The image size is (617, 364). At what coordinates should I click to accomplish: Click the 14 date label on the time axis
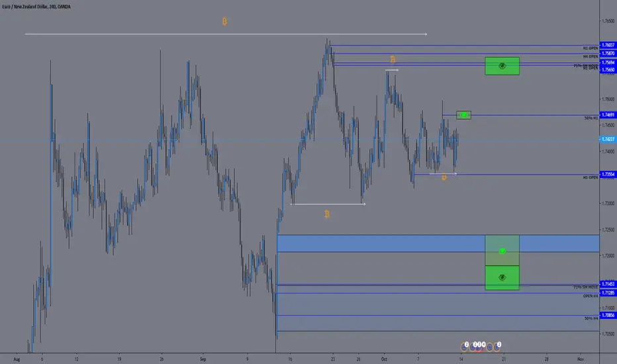pyautogui.click(x=461, y=359)
